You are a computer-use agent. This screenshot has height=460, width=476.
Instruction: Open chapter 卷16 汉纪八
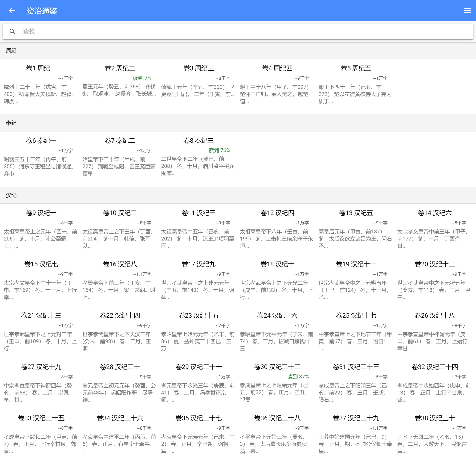[x=120, y=264]
